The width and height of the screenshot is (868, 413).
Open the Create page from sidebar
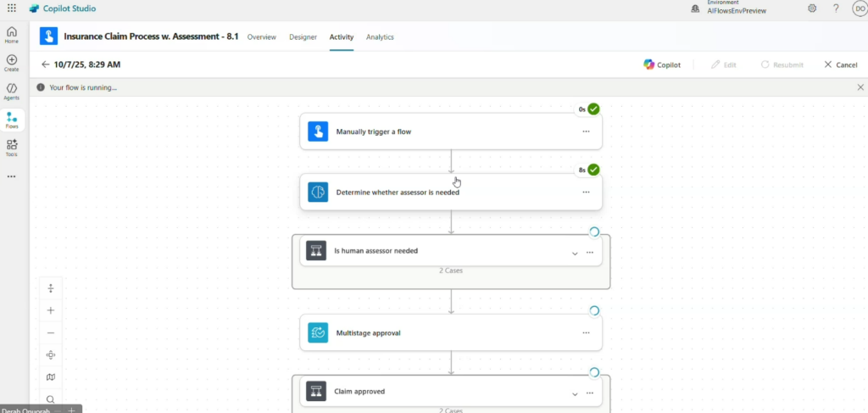click(12, 63)
